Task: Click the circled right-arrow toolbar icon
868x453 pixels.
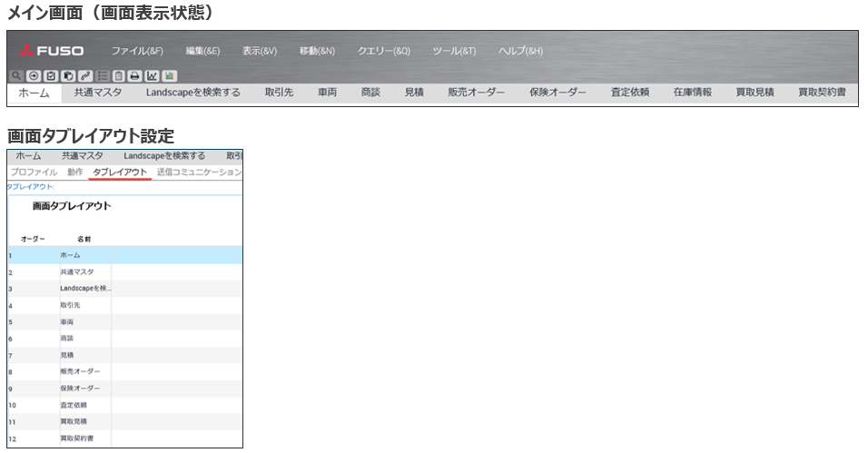Action: [x=34, y=76]
